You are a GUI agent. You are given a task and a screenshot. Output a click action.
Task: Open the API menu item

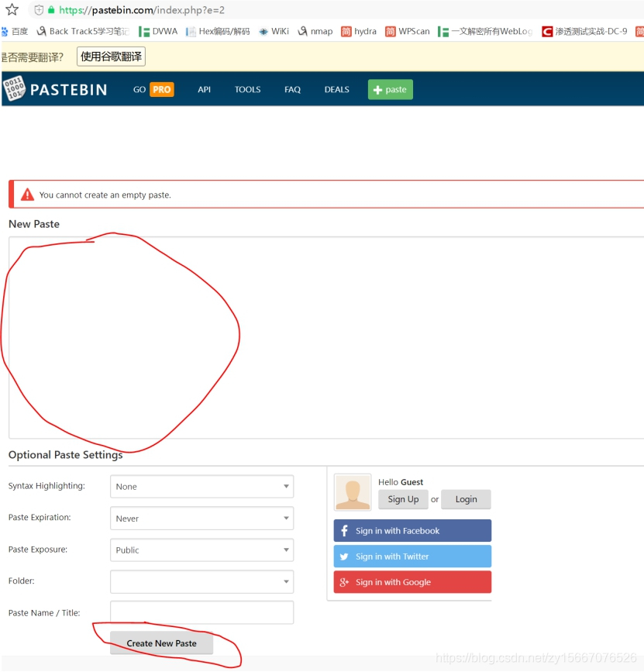pos(204,90)
